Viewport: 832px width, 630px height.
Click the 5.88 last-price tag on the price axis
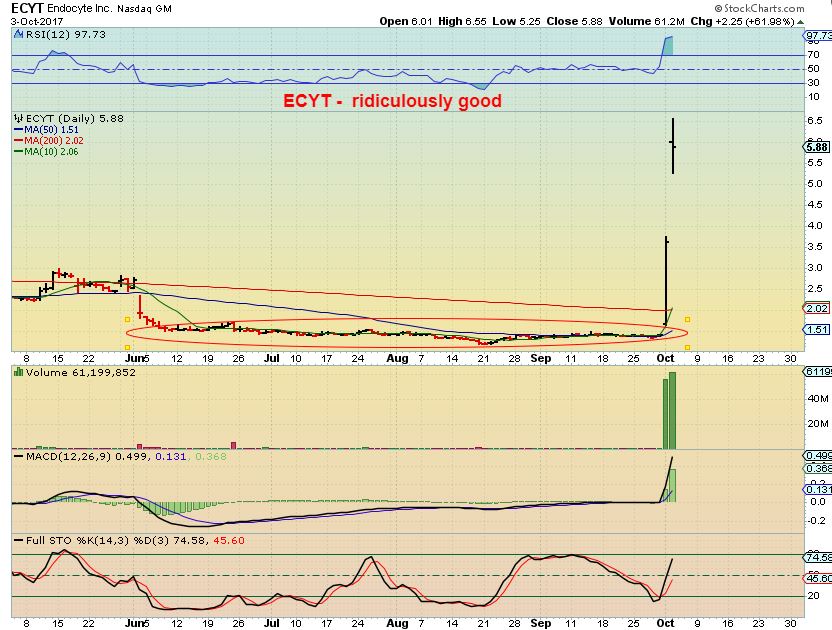817,147
